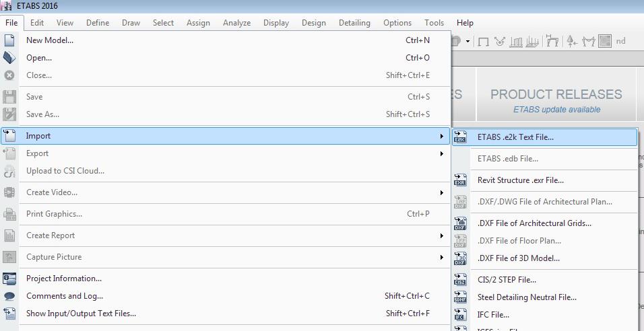644x331 pixels.
Task: Click the ETABS 2016 title bar app icon
Action: 7,6
